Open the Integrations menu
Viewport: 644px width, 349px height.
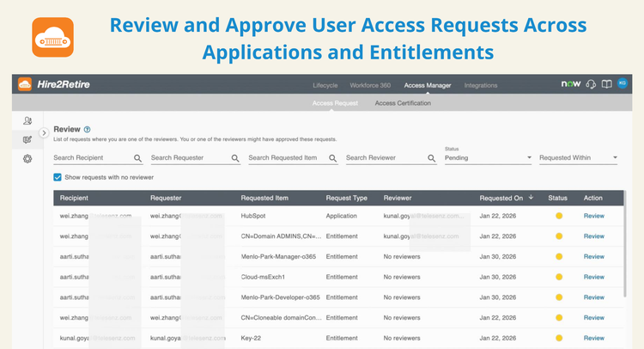click(x=481, y=85)
